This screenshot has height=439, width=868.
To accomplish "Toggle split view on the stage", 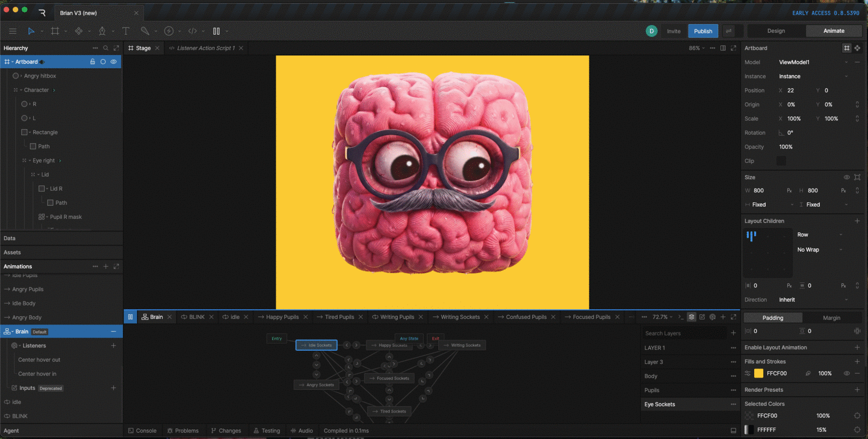I will tap(723, 48).
